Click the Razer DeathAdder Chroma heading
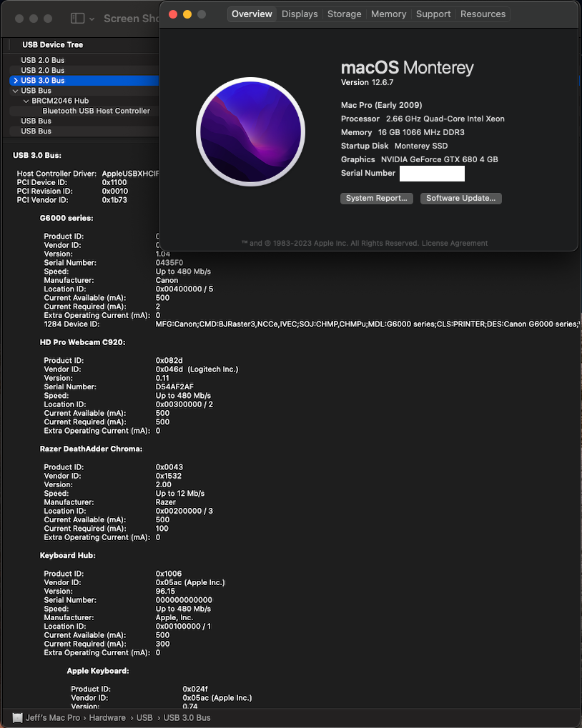 91,449
